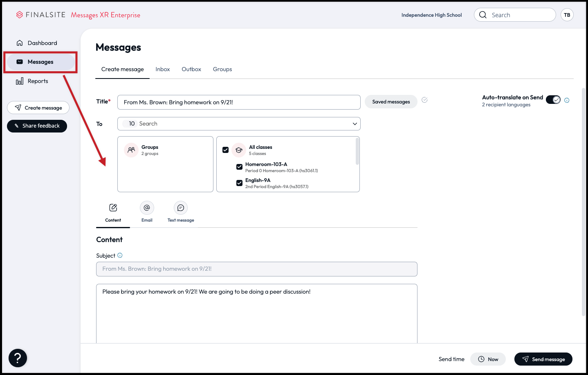This screenshot has width=588, height=375.
Task: Open the TB user profile avatar
Action: pyautogui.click(x=567, y=15)
